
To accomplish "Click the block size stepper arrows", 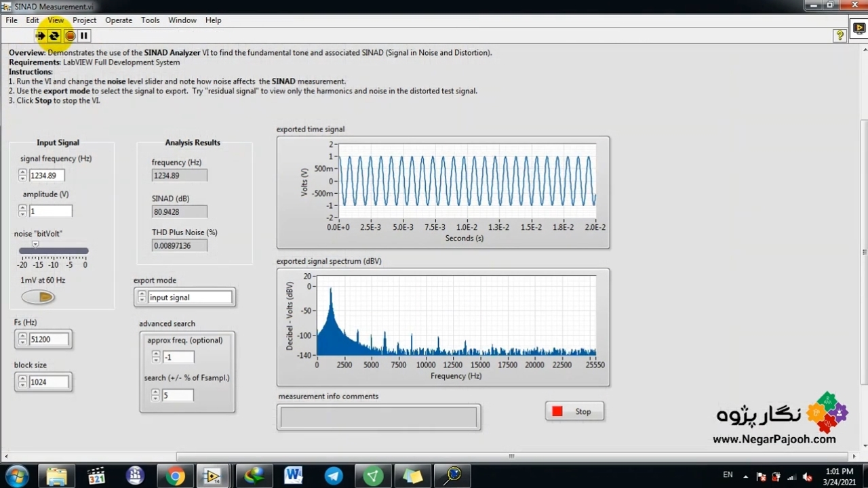I will (22, 382).
